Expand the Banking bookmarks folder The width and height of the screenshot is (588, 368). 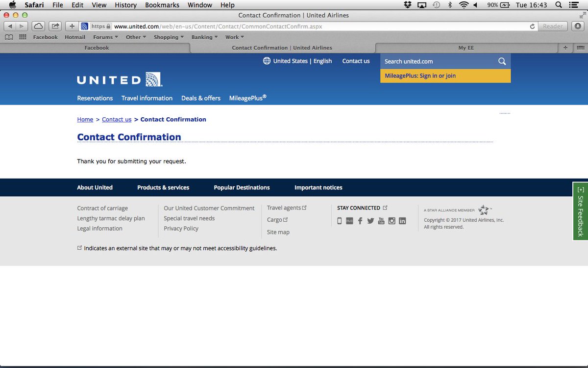coord(204,37)
